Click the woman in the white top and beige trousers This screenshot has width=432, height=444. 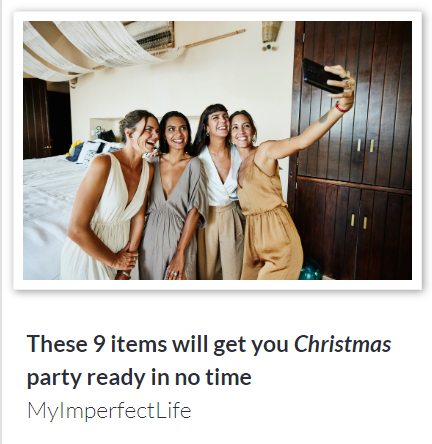[x=220, y=193]
